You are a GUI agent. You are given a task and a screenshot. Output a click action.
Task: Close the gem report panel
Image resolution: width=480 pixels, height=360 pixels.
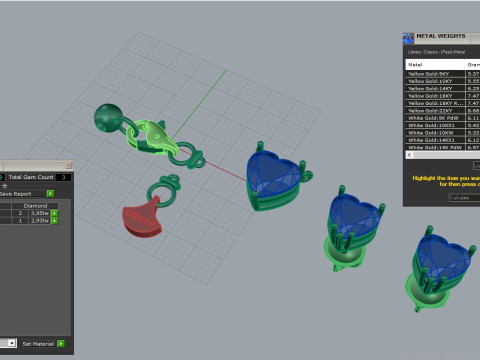pyautogui.click(x=68, y=165)
